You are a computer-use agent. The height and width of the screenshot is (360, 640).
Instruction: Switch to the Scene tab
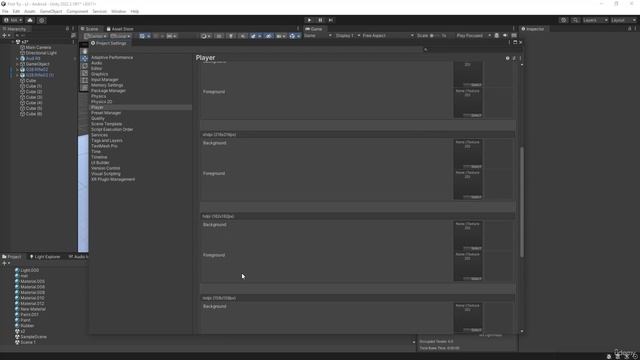[x=89, y=29]
